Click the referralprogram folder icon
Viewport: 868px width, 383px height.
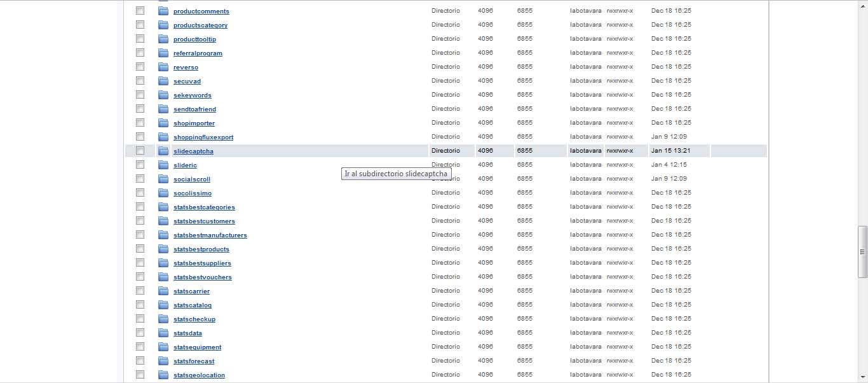tap(163, 53)
